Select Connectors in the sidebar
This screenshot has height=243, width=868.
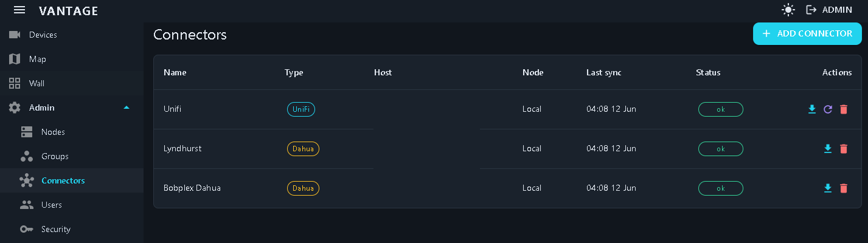click(x=72, y=180)
